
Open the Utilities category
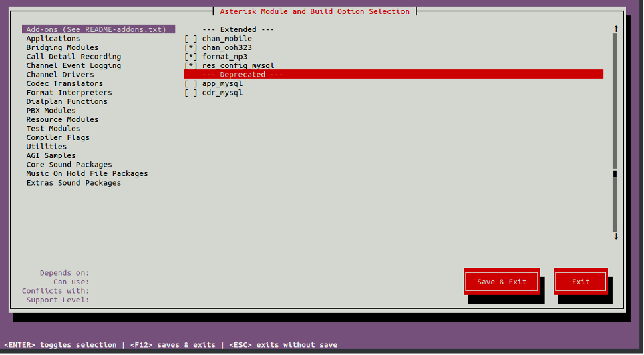[x=46, y=147]
